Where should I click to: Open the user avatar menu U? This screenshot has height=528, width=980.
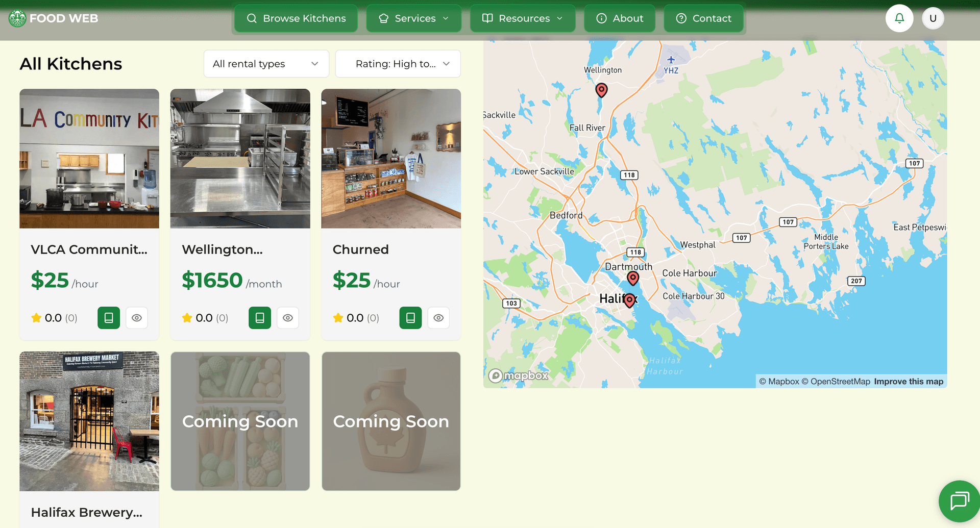point(933,18)
